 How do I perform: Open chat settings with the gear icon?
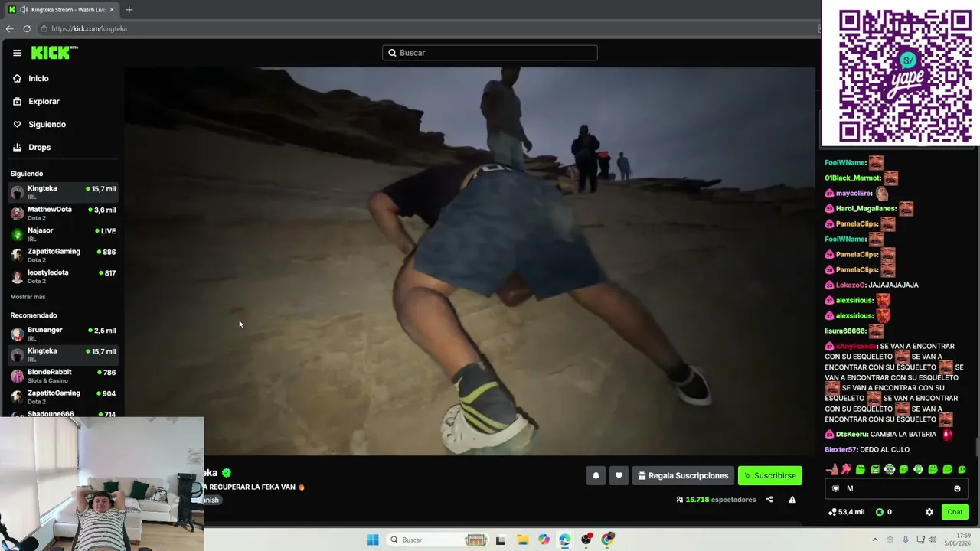[929, 512]
